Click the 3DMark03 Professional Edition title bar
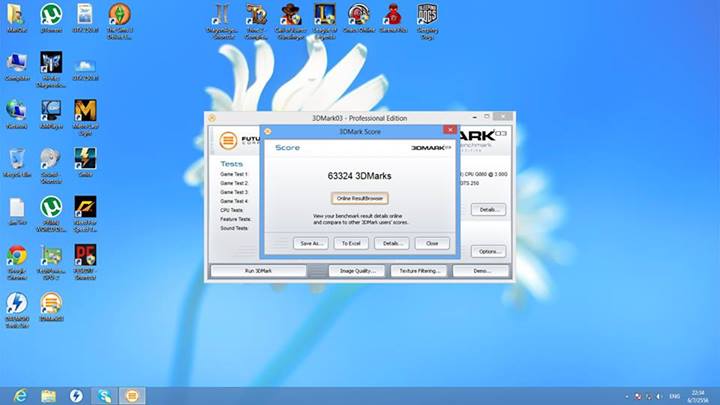The height and width of the screenshot is (405, 720). click(360, 118)
